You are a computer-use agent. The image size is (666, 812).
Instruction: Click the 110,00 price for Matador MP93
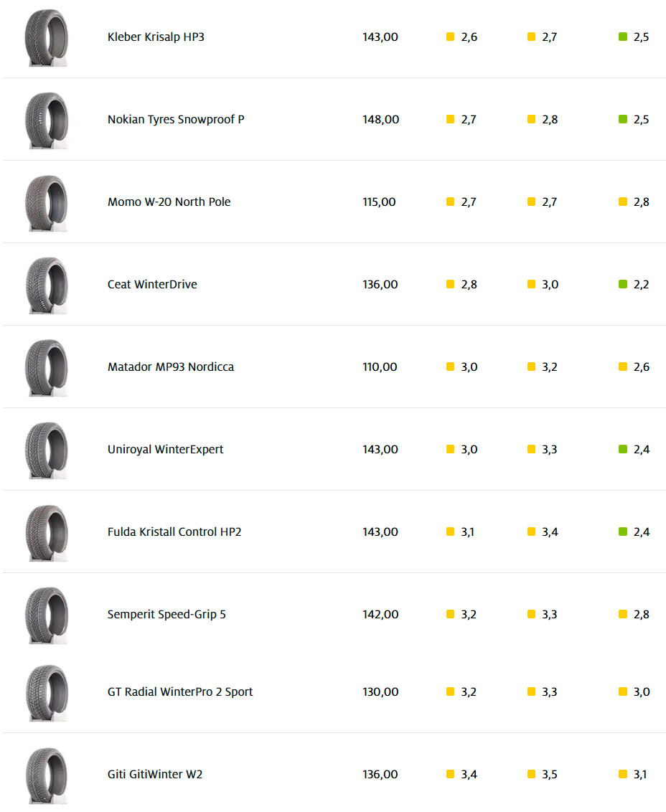380,367
